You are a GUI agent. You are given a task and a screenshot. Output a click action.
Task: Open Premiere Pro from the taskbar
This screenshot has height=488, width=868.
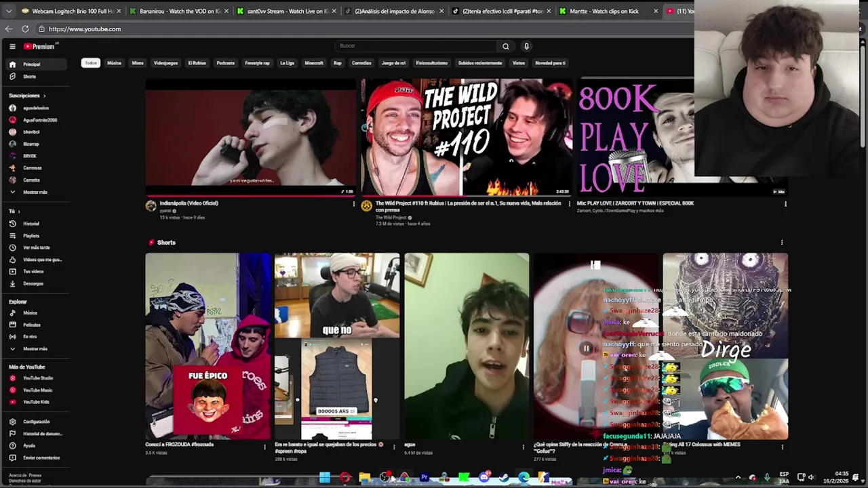[425, 478]
